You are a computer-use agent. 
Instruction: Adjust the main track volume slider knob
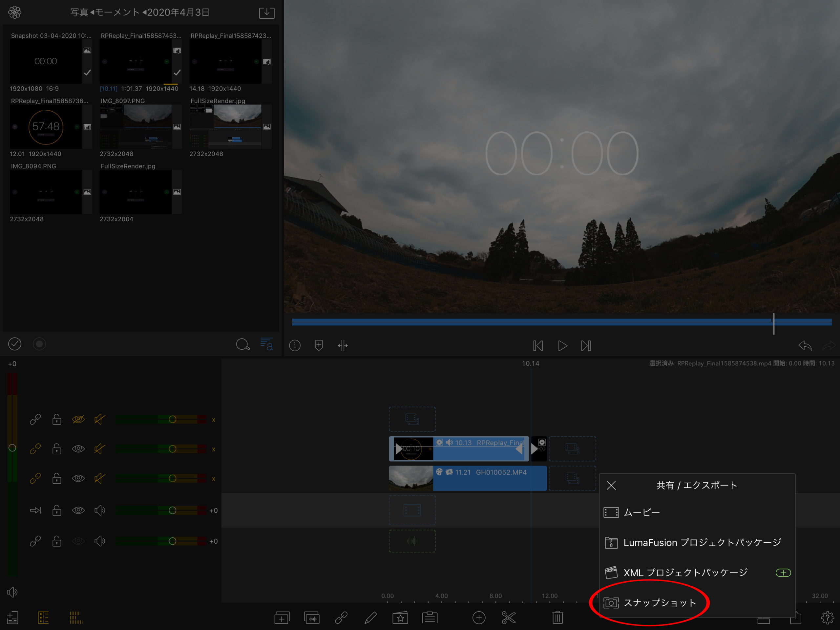tap(172, 510)
